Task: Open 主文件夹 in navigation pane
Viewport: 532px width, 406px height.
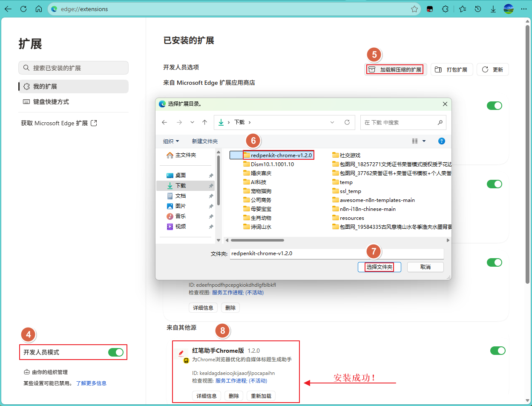Action: pos(181,155)
